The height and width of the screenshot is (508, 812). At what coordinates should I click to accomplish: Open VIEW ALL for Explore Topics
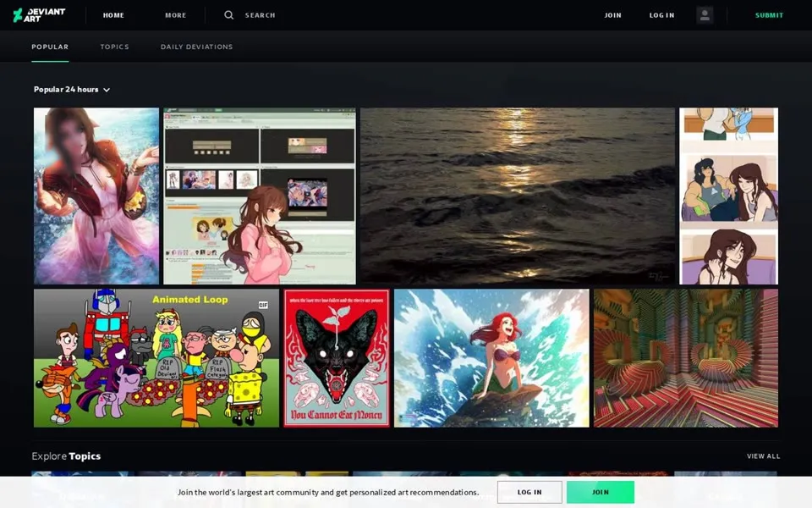click(763, 456)
